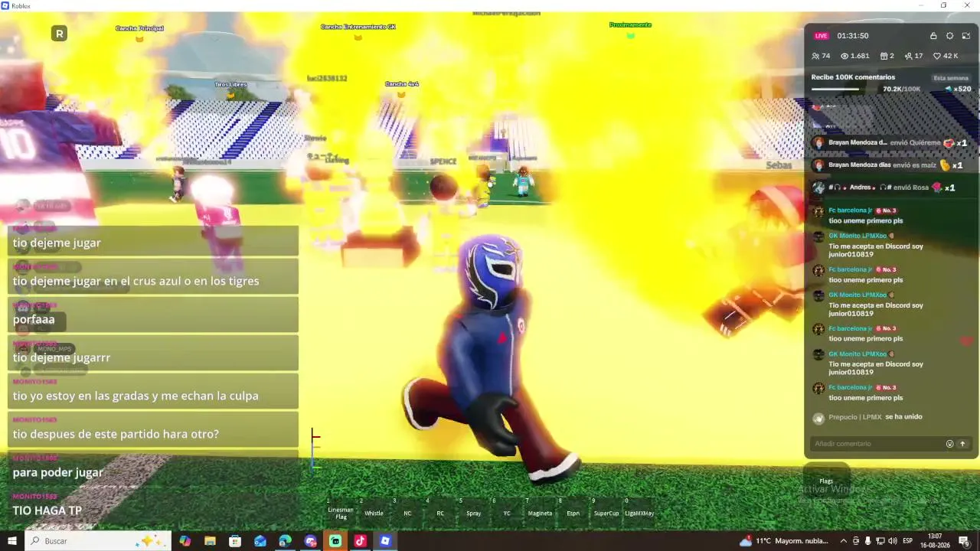This screenshot has width=980, height=551.
Task: Open the volume tray icon
Action: click(x=892, y=541)
